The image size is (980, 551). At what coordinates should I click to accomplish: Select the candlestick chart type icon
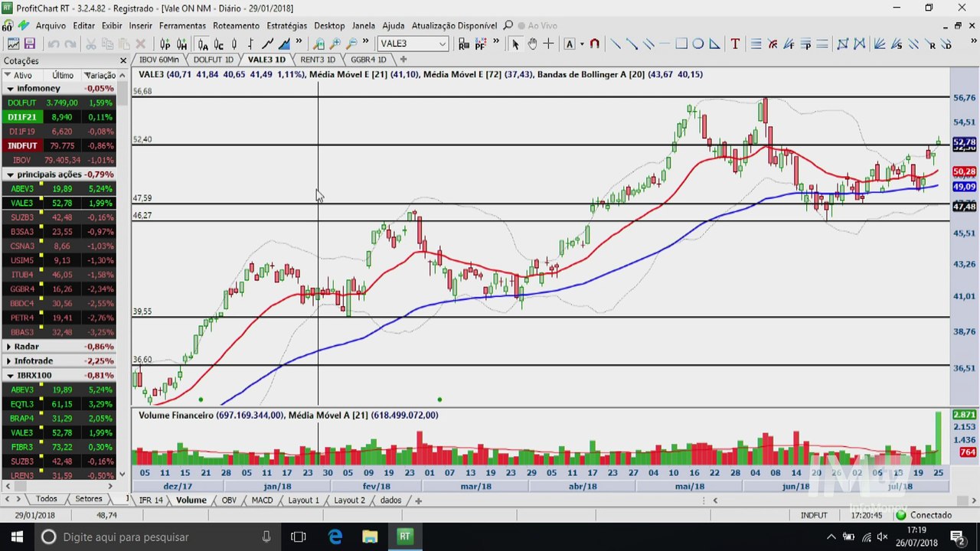234,44
